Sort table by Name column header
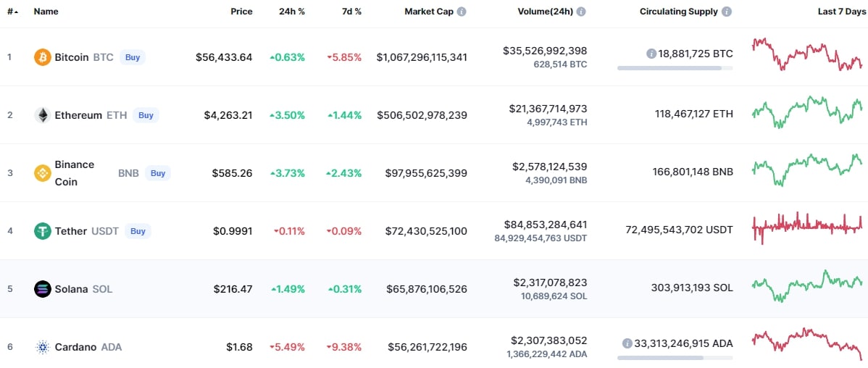The image size is (868, 368). pyautogui.click(x=46, y=11)
